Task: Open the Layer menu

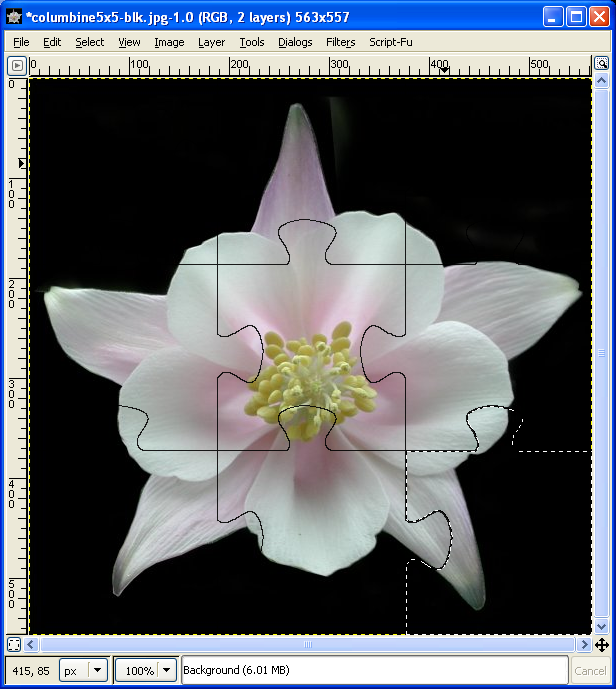Action: click(211, 42)
